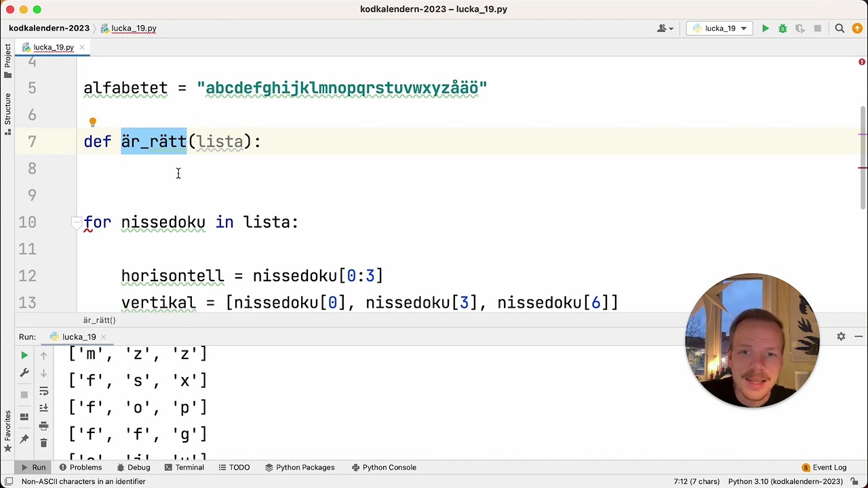Image resolution: width=868 pixels, height=488 pixels.
Task: Click the vertikal variable on line 13
Action: coord(158,303)
